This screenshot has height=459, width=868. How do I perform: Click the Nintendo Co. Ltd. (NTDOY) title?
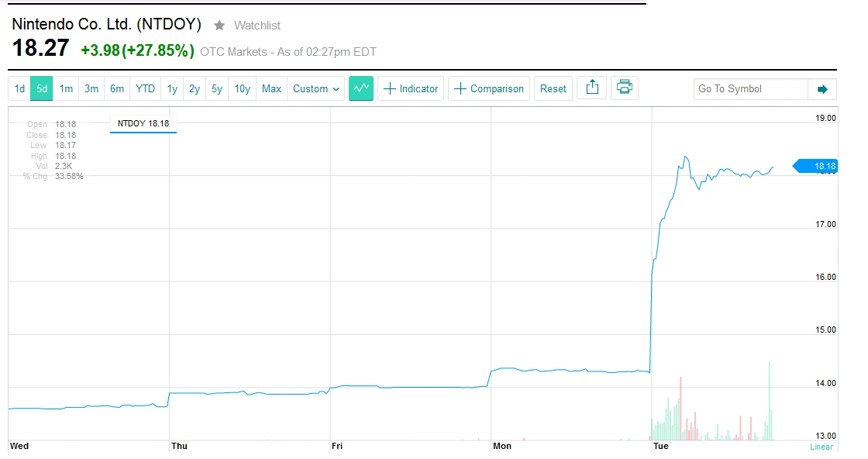coord(106,24)
